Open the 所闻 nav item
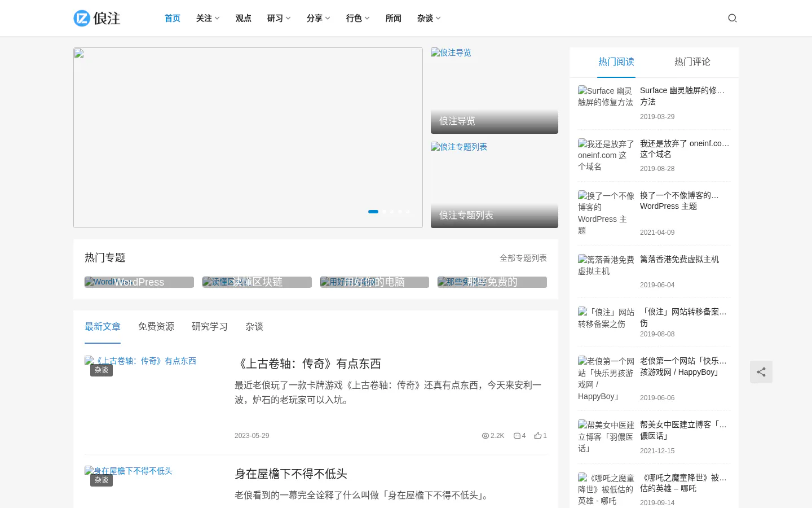812x508 pixels. click(x=393, y=18)
